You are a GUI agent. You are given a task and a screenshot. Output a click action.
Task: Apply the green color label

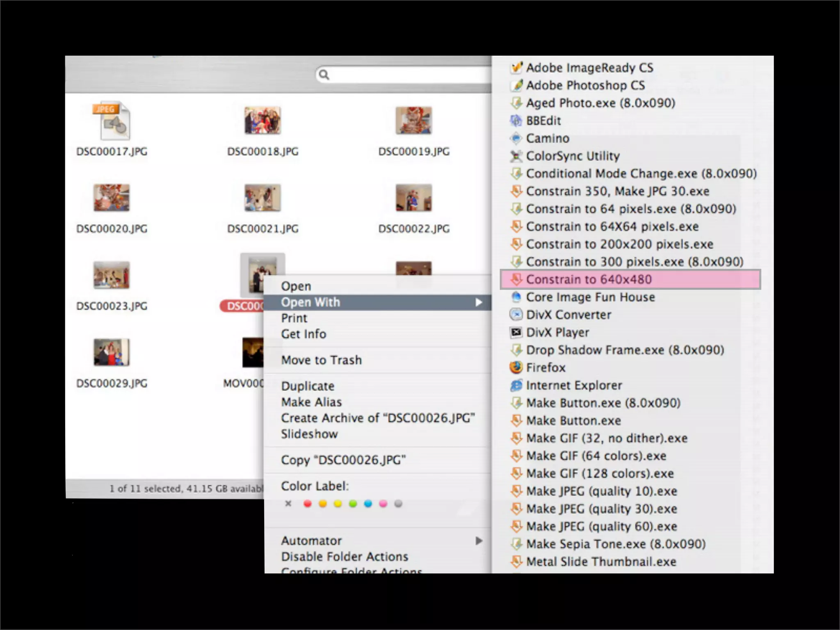click(x=353, y=504)
